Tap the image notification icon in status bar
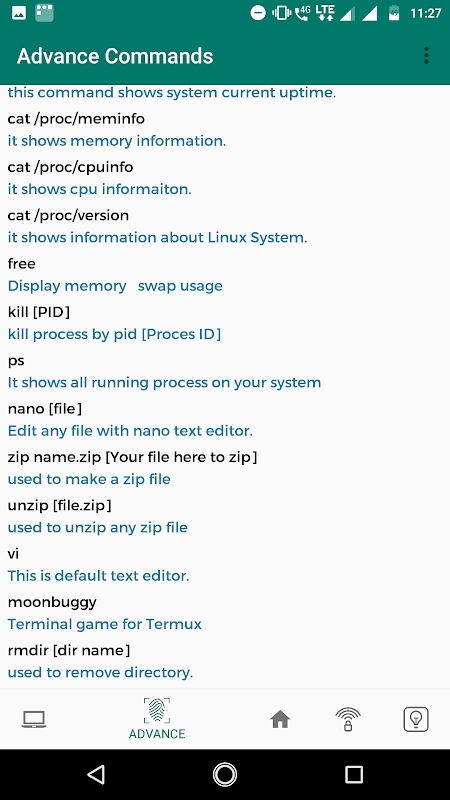450x800 pixels. (19, 13)
